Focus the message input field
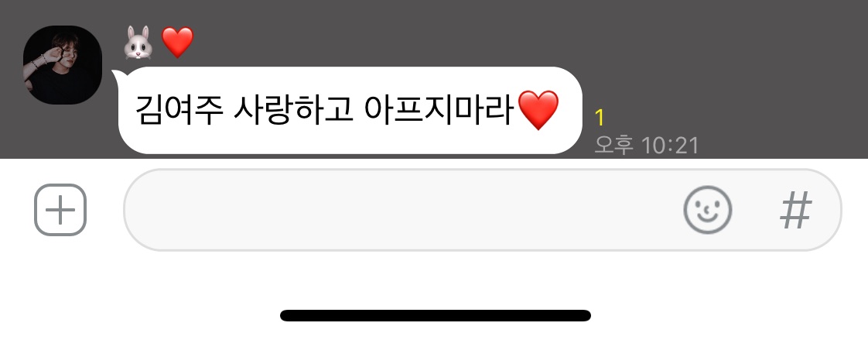The height and width of the screenshot is (340, 868). [482, 210]
